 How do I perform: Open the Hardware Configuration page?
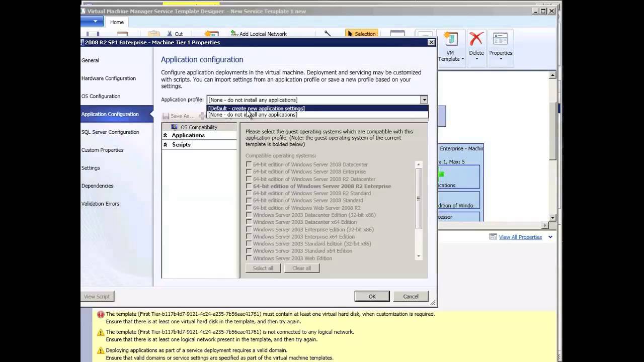pyautogui.click(x=109, y=78)
